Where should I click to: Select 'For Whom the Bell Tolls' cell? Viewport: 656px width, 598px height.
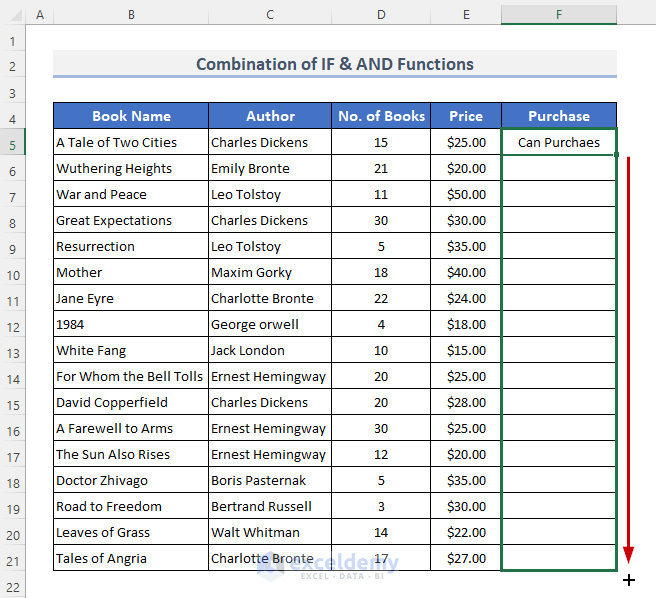[x=131, y=376]
